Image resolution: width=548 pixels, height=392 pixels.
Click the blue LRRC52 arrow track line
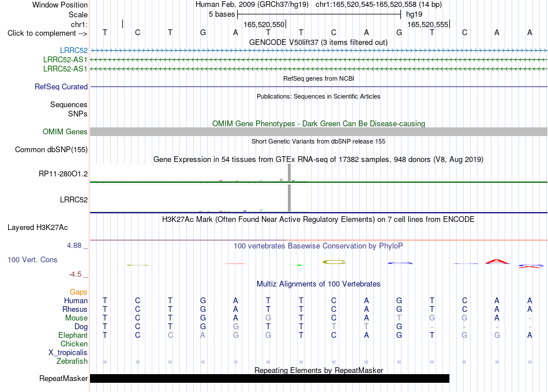click(318, 51)
